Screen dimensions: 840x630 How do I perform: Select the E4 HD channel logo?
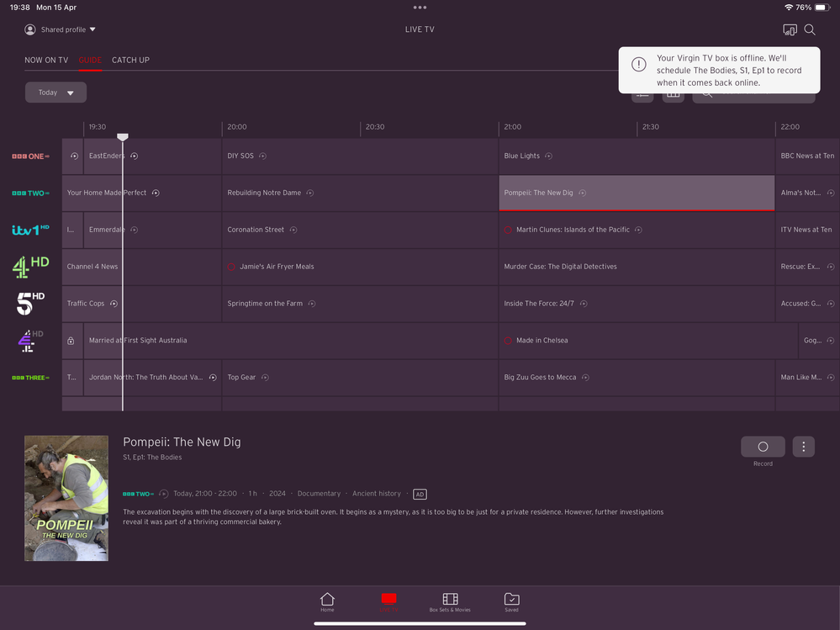(x=30, y=341)
